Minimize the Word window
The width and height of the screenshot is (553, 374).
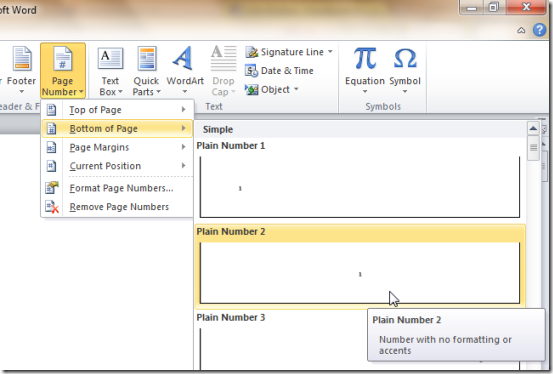coord(472,7)
